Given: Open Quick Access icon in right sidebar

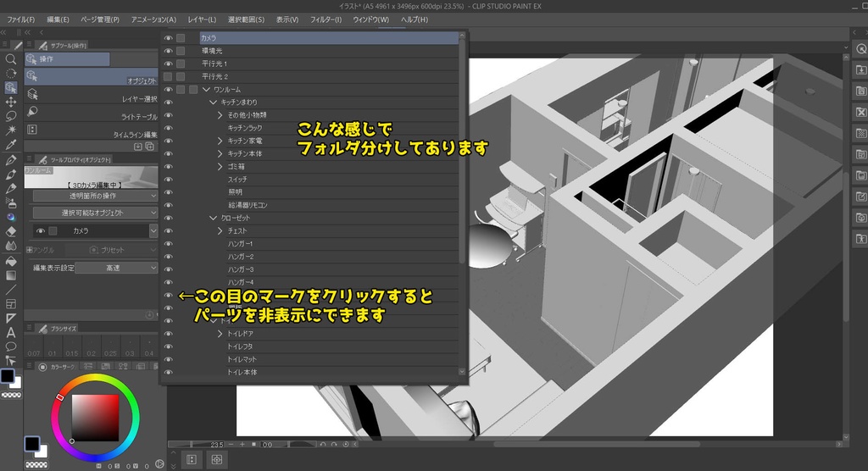Looking at the screenshot, I should [x=861, y=48].
